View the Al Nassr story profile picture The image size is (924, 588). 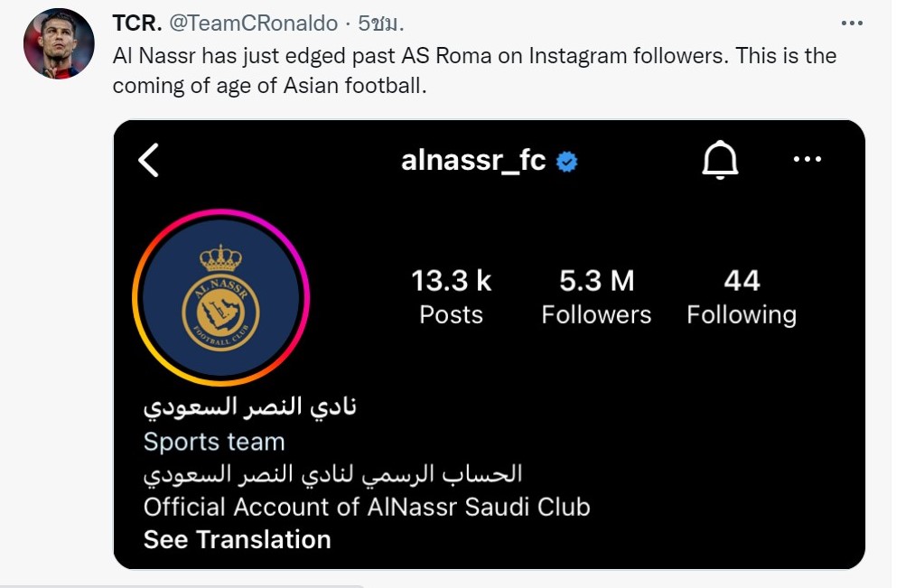221,297
